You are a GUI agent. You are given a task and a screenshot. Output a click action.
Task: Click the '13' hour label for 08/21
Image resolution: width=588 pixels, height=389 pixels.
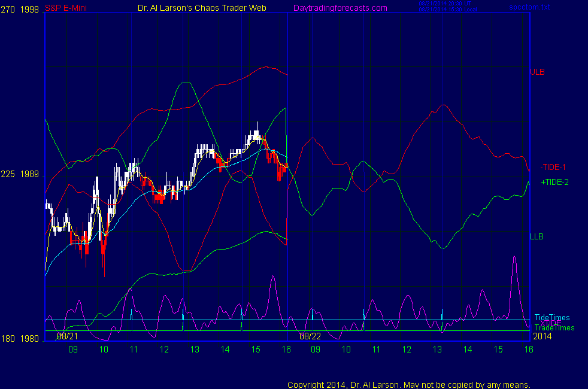click(x=195, y=350)
